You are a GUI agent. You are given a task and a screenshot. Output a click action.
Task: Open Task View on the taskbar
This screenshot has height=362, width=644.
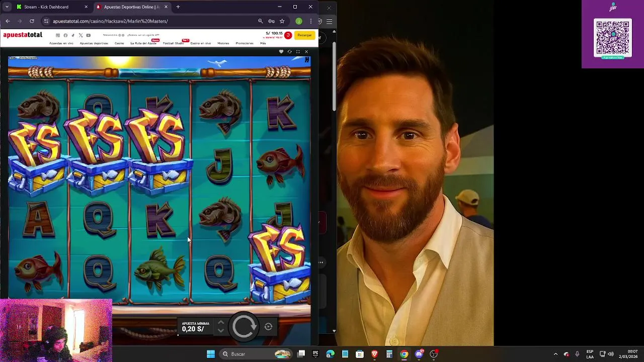(301, 354)
